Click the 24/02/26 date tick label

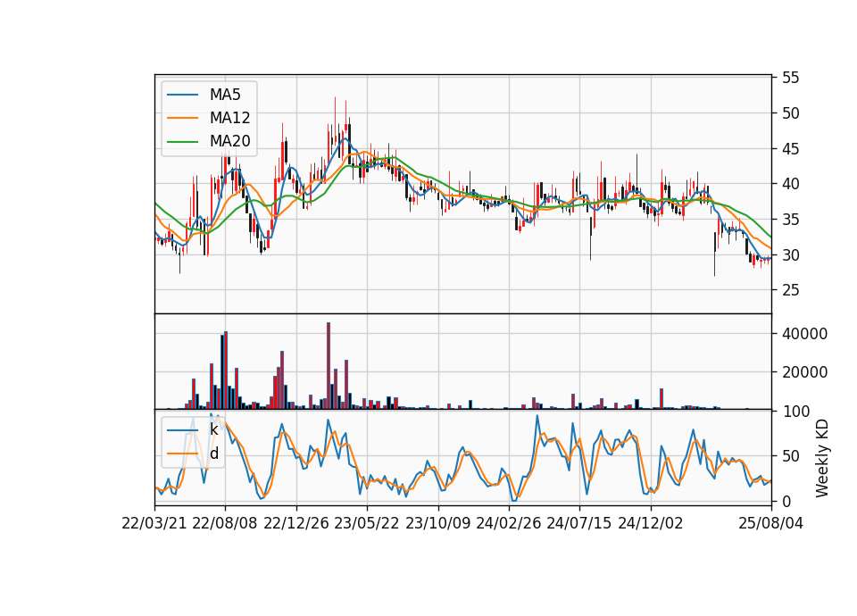(508, 523)
